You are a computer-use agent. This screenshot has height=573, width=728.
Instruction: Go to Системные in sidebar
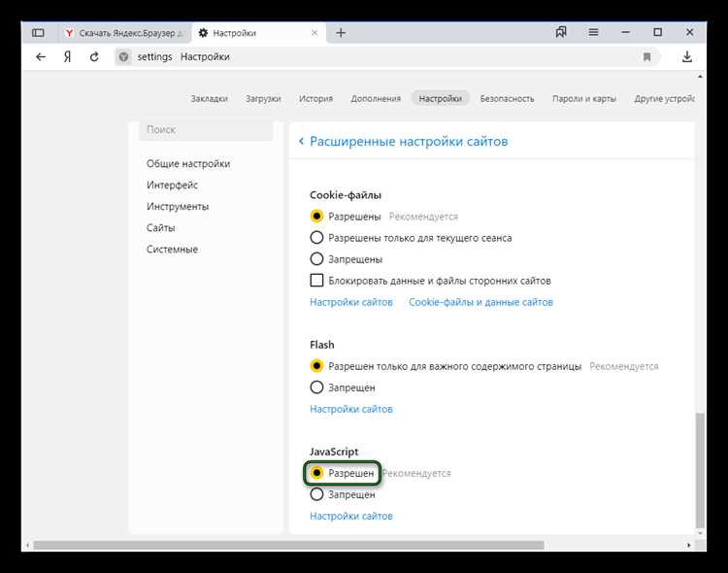pyautogui.click(x=172, y=249)
